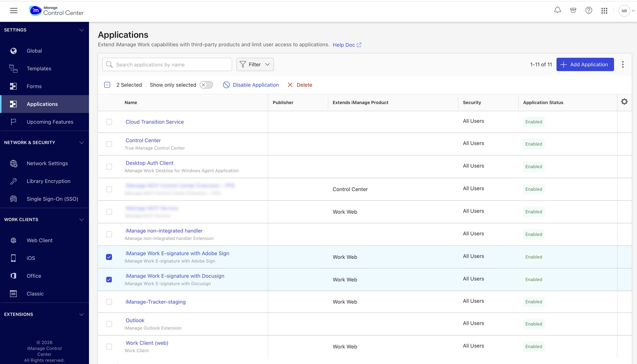Click the Upcoming Features flag icon
637x364 pixels.
click(14, 122)
